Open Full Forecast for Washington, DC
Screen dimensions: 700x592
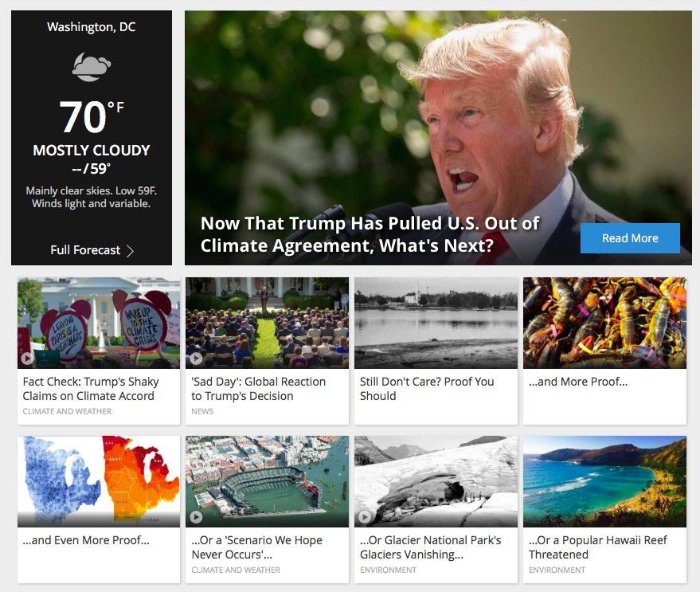[92, 250]
